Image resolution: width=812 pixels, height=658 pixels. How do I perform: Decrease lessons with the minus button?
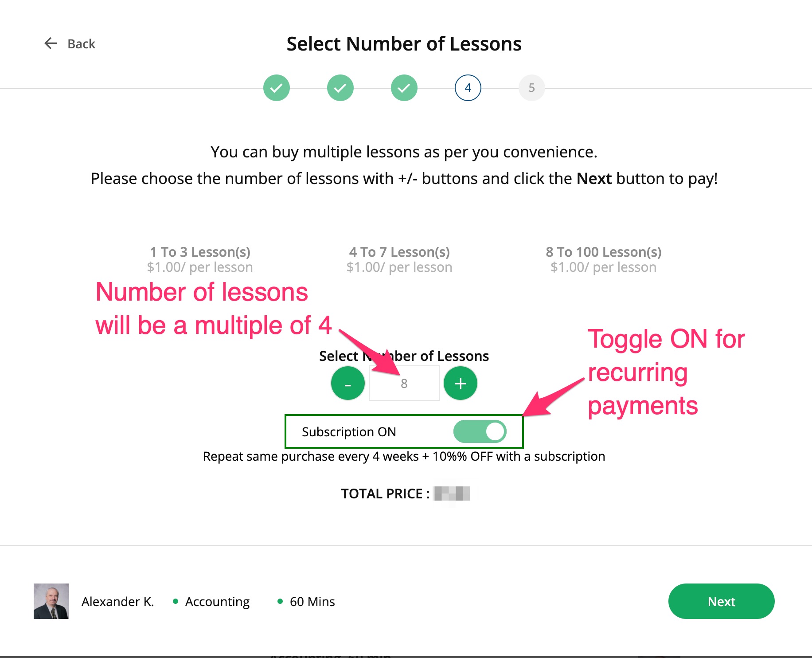point(347,384)
